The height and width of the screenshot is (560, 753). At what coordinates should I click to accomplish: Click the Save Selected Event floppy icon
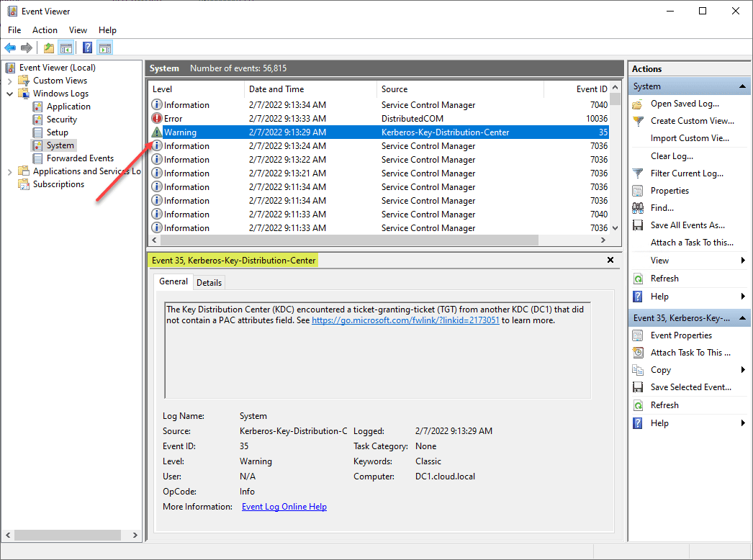point(638,387)
